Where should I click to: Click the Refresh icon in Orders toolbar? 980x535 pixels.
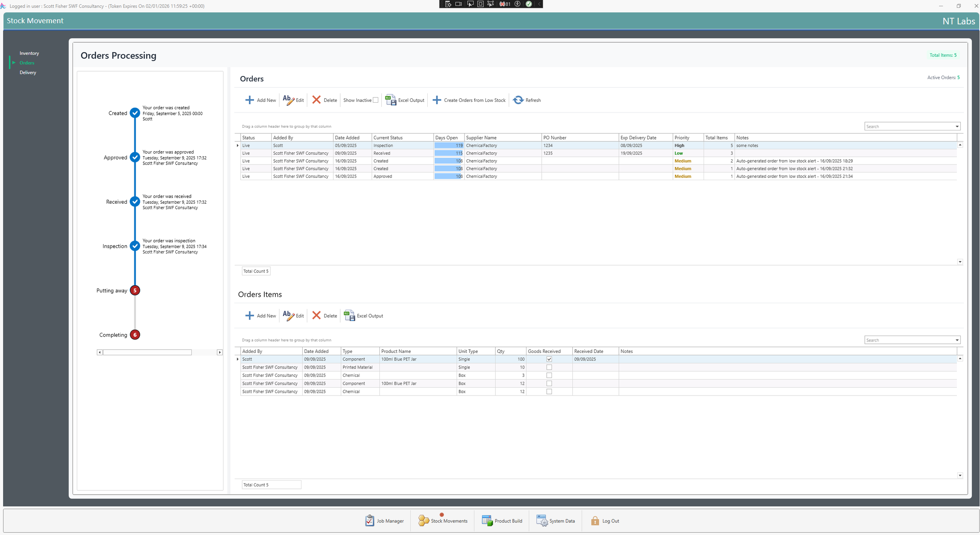pos(518,100)
